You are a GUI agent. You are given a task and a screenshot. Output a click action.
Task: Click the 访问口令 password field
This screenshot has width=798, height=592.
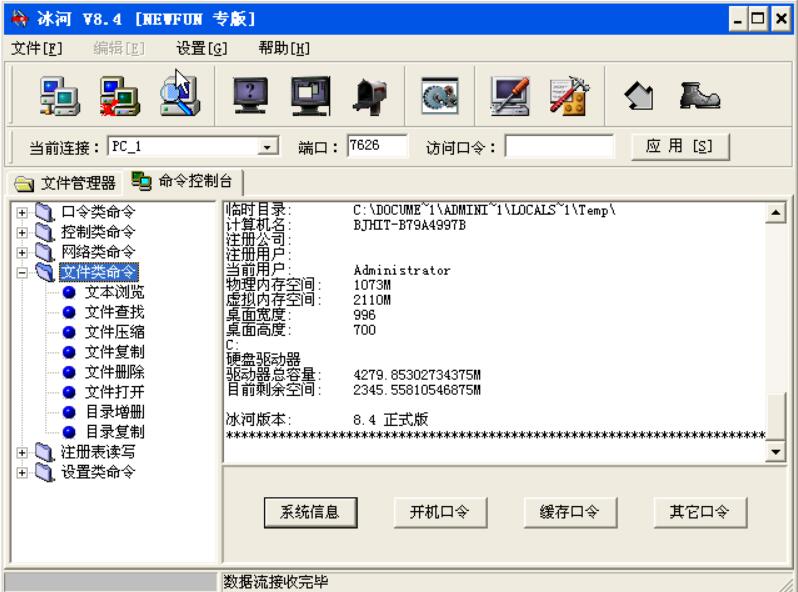click(559, 147)
